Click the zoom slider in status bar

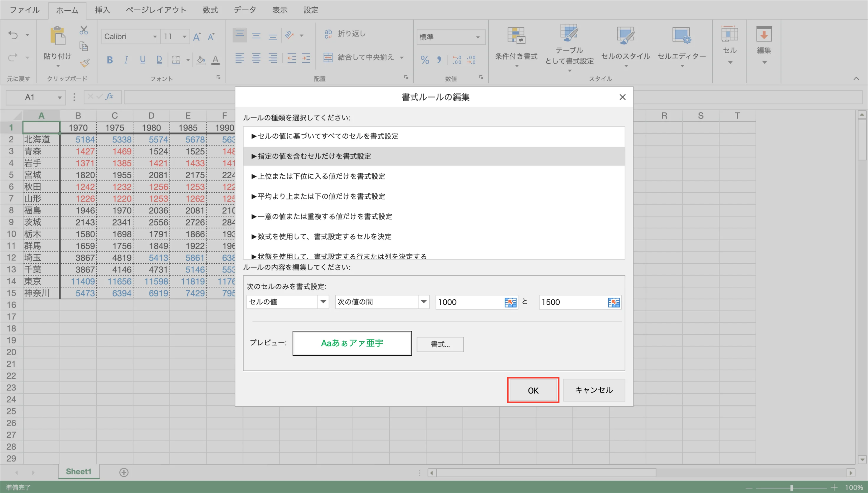tap(791, 488)
